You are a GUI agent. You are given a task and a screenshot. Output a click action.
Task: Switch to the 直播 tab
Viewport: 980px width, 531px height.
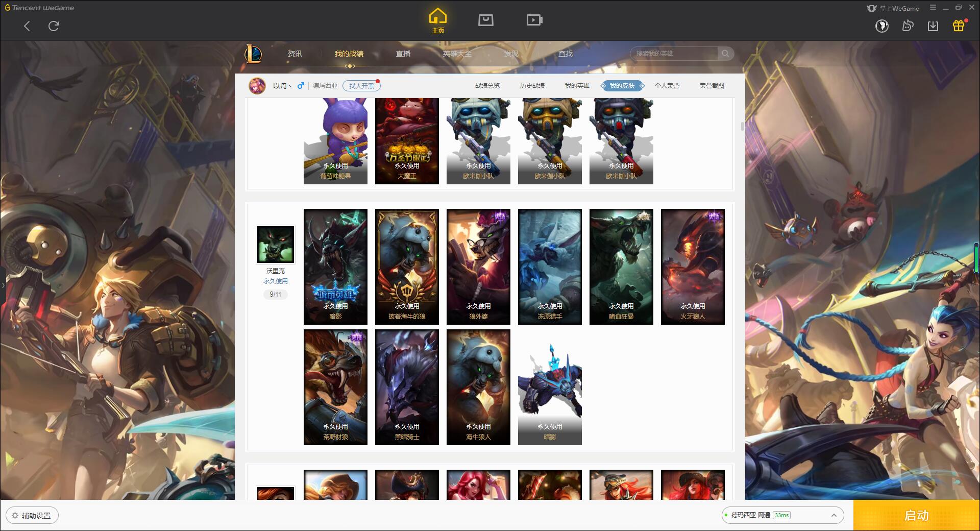pyautogui.click(x=403, y=54)
